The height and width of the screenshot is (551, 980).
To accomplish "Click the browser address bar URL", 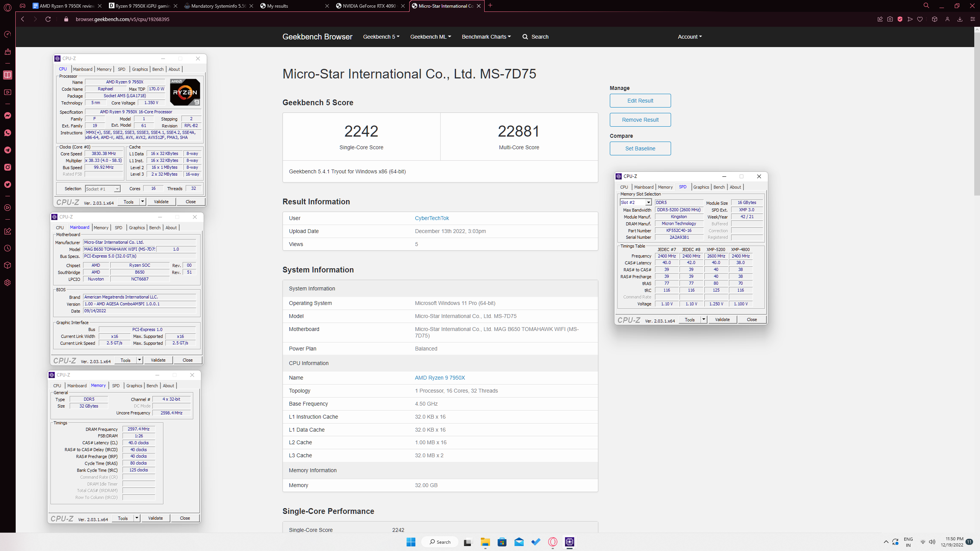I will [122, 19].
